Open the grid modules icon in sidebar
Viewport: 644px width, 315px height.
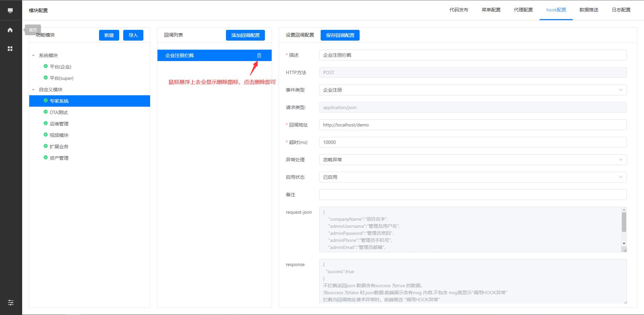pos(10,49)
